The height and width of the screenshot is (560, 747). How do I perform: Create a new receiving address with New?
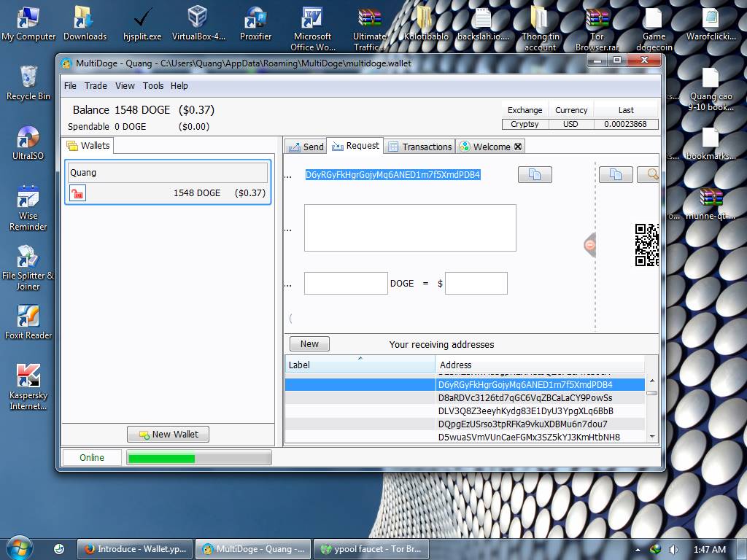[309, 344]
